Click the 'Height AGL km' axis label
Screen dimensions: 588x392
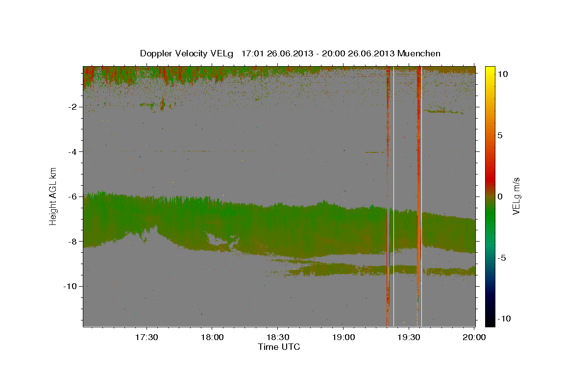[x=53, y=196]
